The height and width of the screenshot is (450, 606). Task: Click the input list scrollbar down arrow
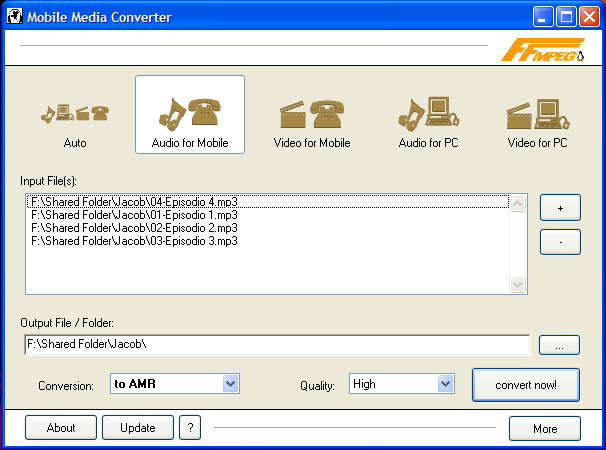517,285
